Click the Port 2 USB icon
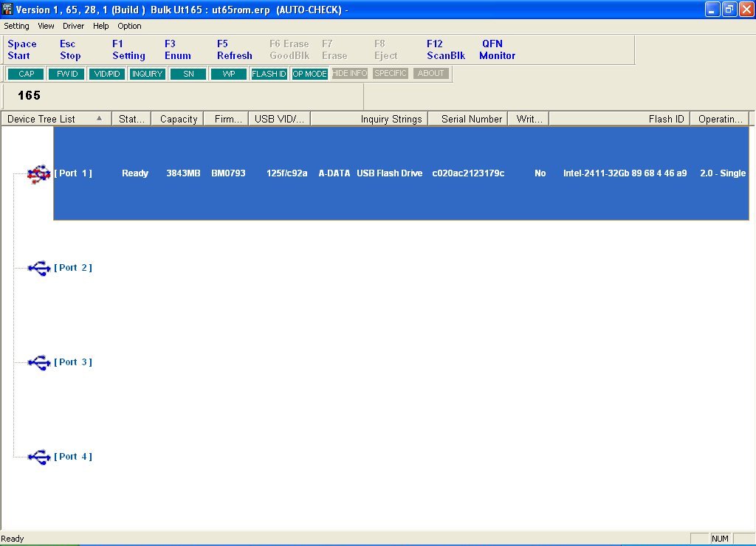 point(39,268)
